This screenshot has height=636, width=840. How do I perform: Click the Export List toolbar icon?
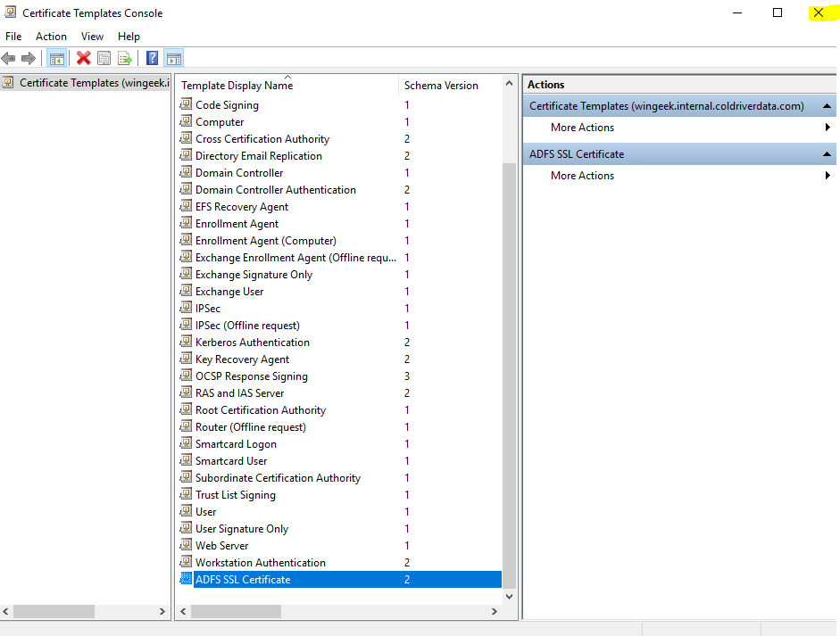pyautogui.click(x=125, y=59)
